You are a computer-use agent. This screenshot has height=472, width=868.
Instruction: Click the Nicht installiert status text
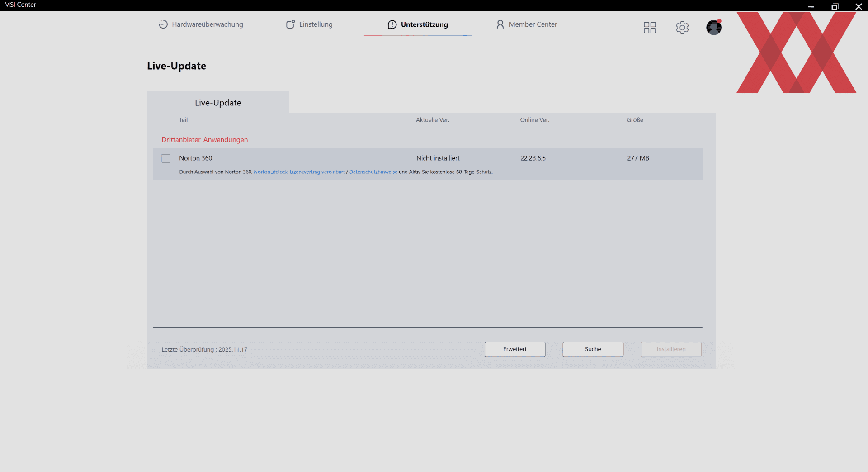click(x=438, y=158)
